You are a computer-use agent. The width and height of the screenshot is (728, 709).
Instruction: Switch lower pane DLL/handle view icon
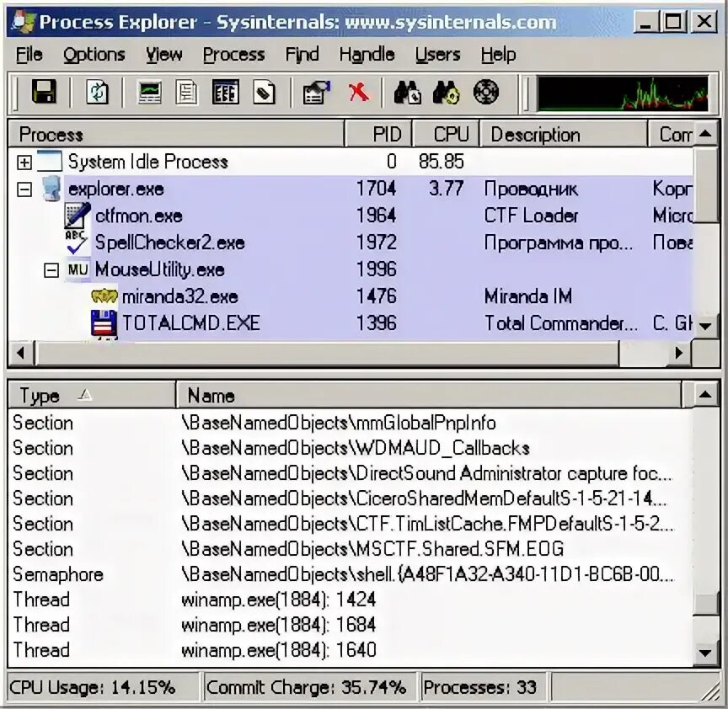coord(264,92)
